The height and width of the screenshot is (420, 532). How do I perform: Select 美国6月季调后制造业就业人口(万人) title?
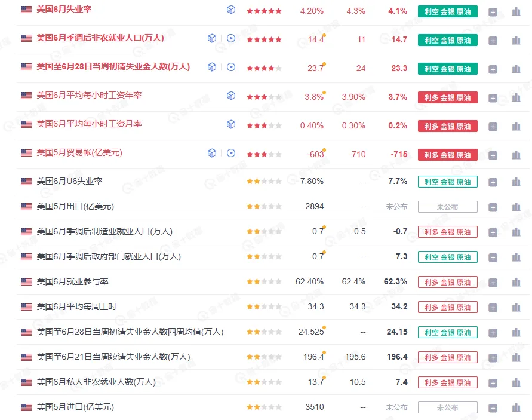pyautogui.click(x=104, y=232)
